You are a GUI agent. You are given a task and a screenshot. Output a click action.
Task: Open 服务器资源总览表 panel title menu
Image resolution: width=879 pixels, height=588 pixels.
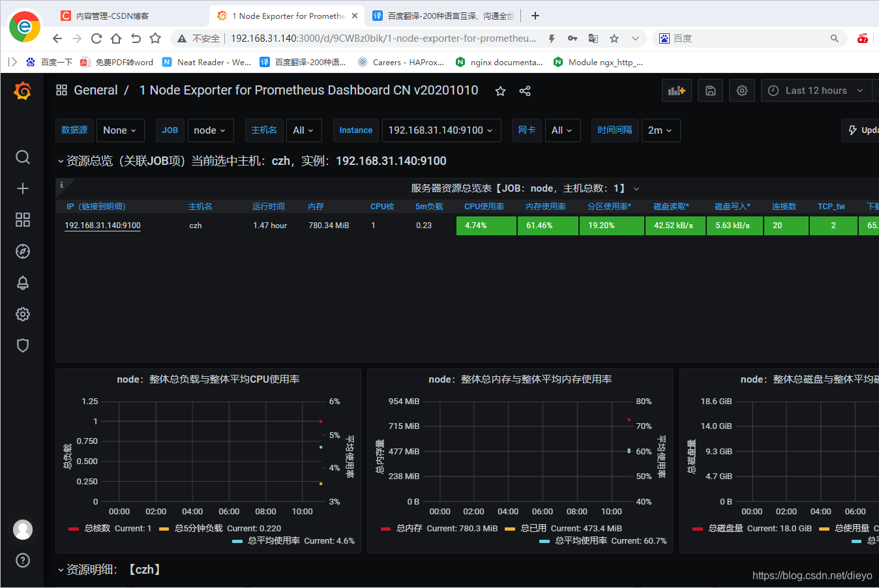point(525,188)
